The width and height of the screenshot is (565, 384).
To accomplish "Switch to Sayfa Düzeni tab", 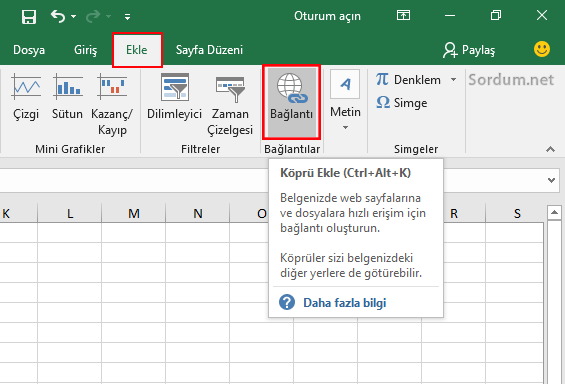I will pos(209,50).
